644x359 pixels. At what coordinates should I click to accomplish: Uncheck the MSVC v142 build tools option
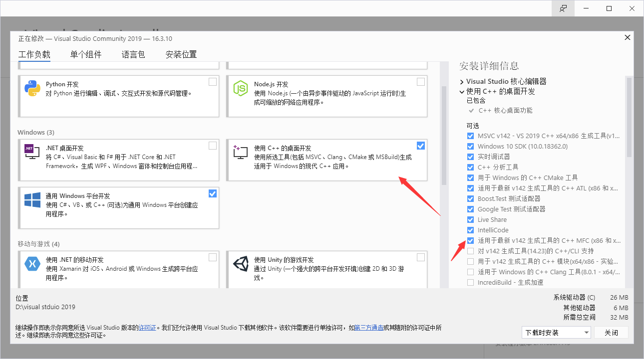click(470, 136)
